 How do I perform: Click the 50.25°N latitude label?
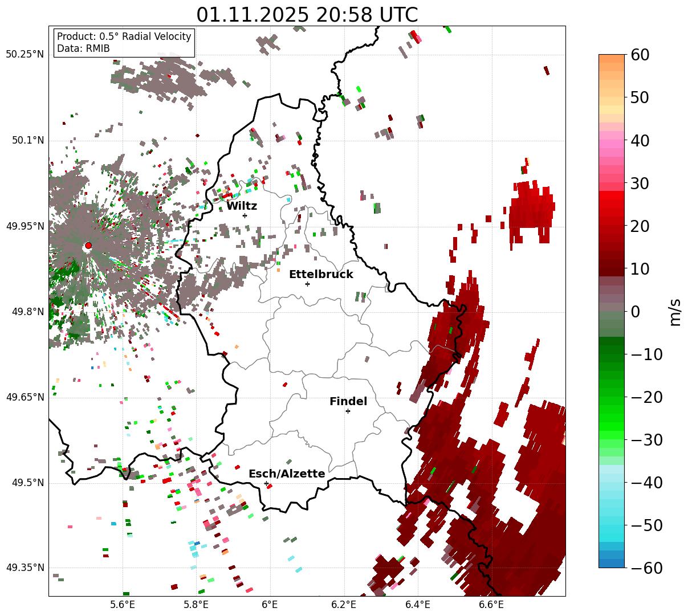pos(25,55)
